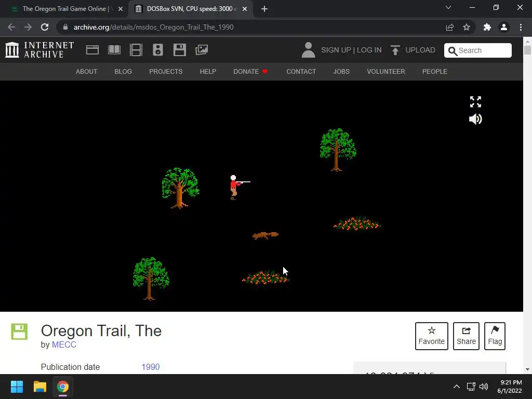Open a new browser tab
532x399 pixels.
264,9
